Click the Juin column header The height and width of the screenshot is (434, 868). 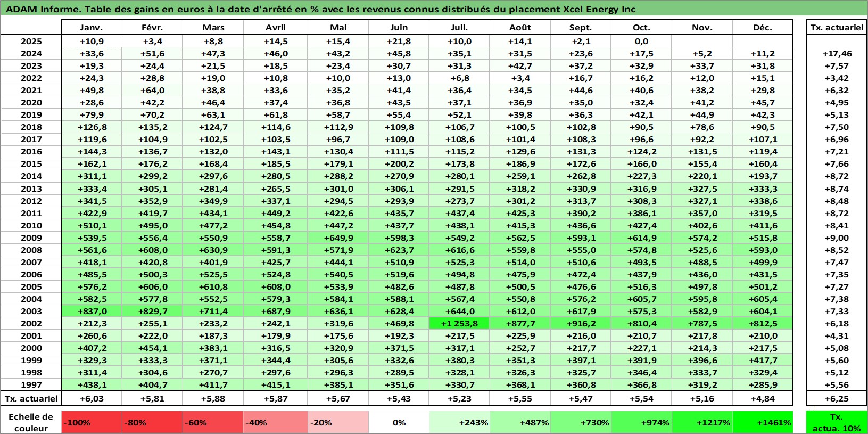pos(399,27)
